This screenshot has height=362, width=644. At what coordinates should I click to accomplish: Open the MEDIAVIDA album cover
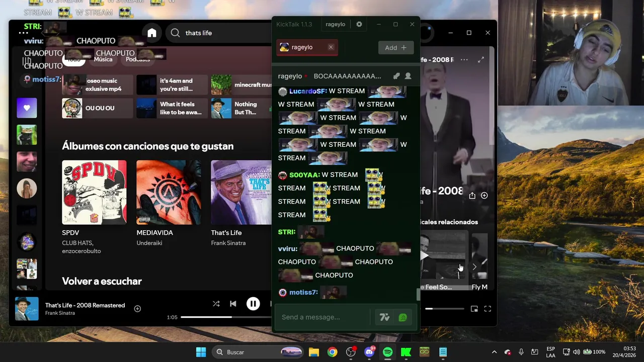coord(169,192)
